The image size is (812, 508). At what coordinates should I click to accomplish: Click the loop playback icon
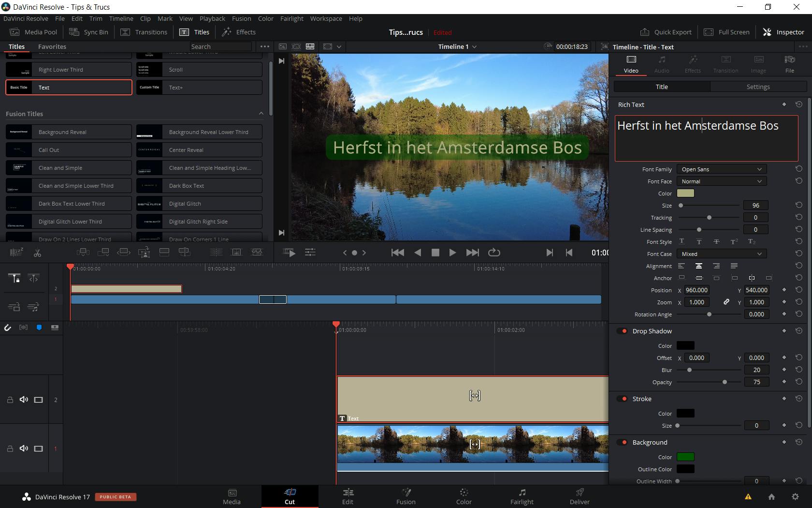[x=494, y=253]
